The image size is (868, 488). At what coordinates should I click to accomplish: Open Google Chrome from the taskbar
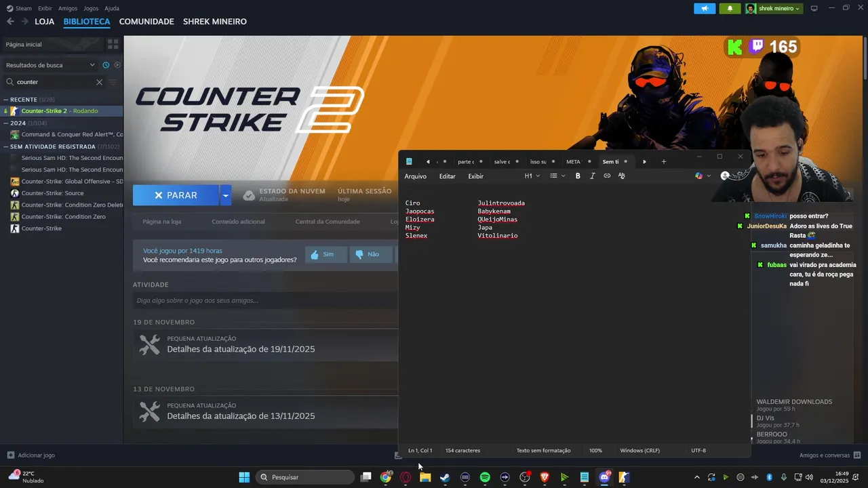(x=385, y=477)
